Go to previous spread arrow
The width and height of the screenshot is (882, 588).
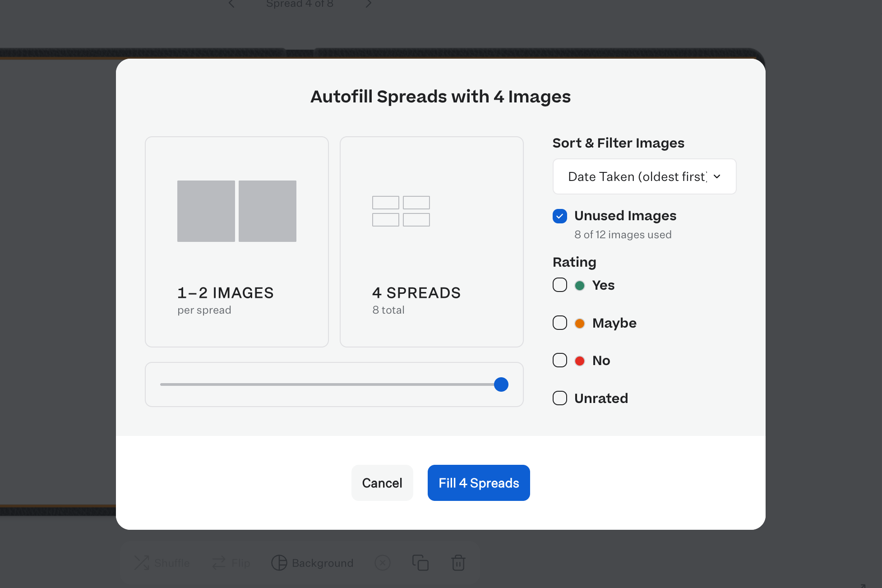[231, 4]
